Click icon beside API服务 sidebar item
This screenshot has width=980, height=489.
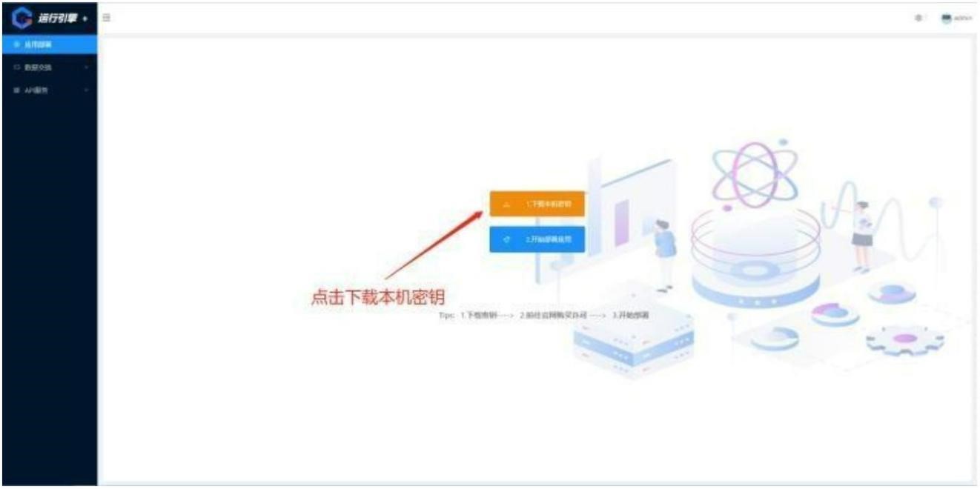pos(16,90)
